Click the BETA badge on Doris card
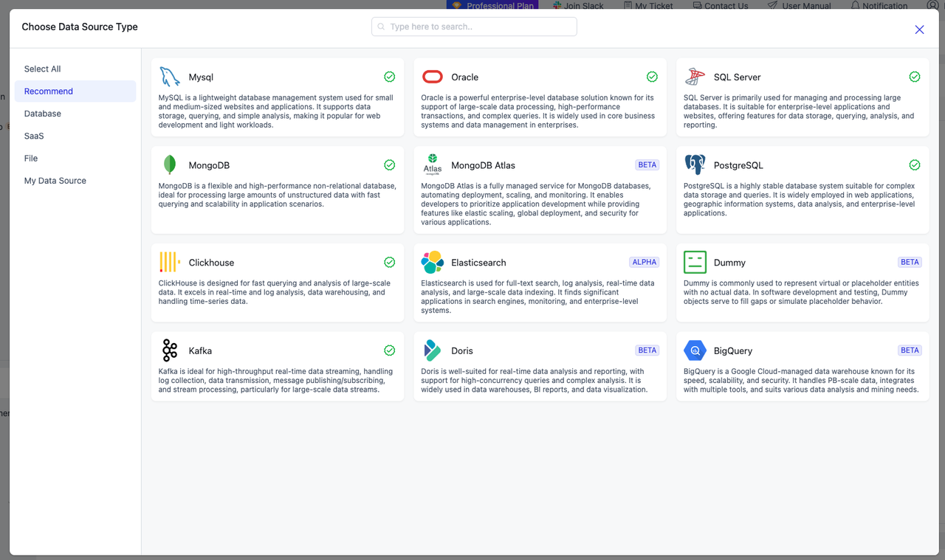This screenshot has height=560, width=945. tap(647, 350)
